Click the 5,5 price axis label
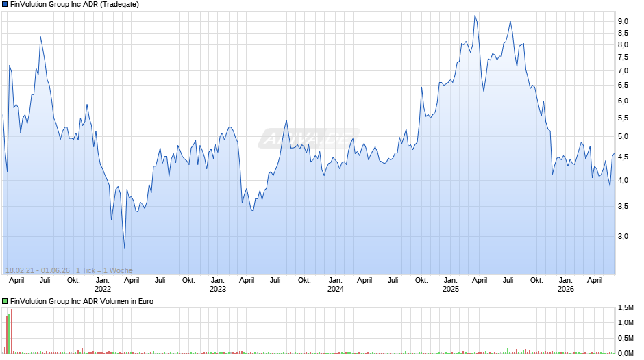The width and height of the screenshot is (644, 360). click(x=623, y=118)
